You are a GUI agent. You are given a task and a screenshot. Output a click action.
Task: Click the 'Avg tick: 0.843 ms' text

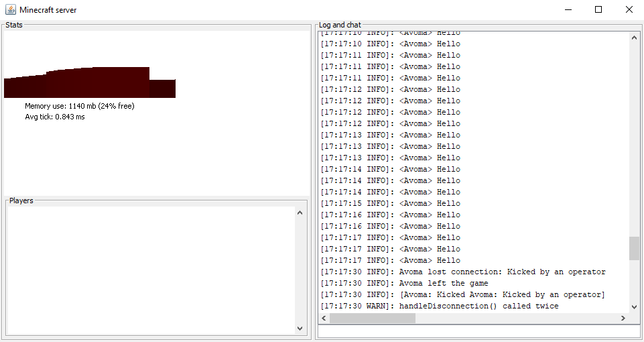click(55, 117)
